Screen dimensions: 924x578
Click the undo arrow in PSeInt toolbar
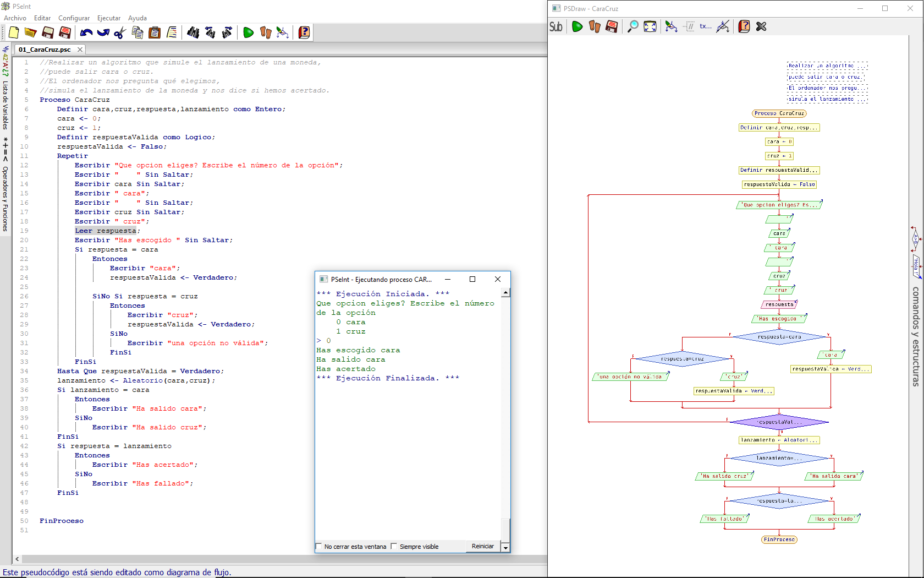[86, 32]
